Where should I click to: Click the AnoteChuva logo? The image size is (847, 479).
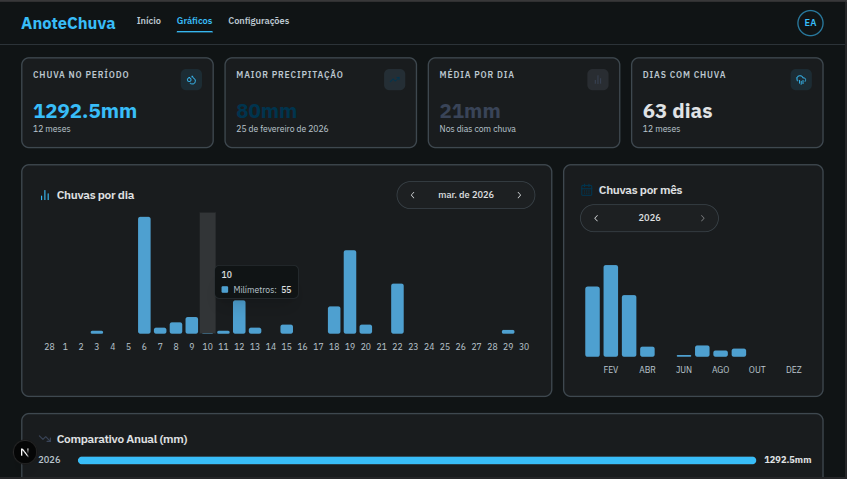point(68,23)
